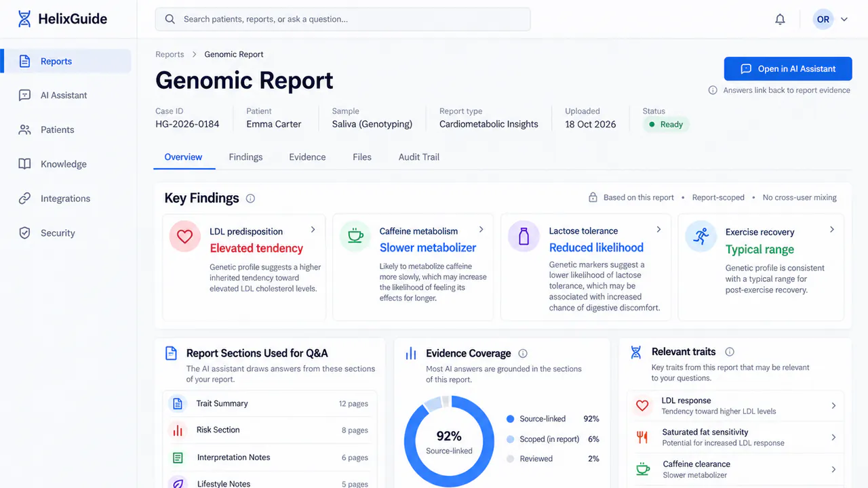Click the HelixGuide DNA logo icon
868x488 pixels.
pyautogui.click(x=24, y=19)
